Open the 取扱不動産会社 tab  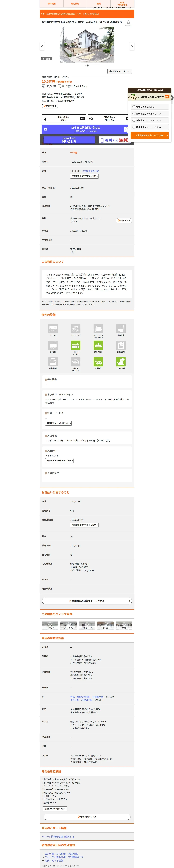(x=122, y=4)
